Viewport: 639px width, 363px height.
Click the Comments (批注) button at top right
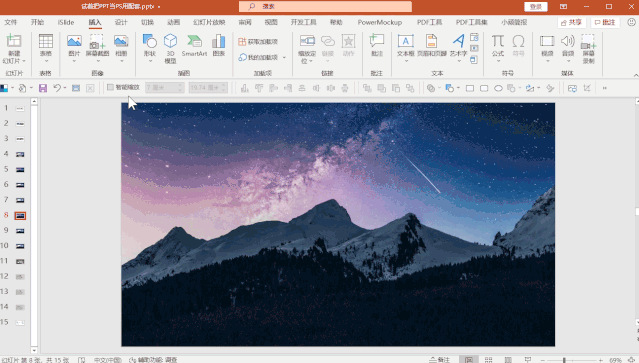(x=605, y=22)
